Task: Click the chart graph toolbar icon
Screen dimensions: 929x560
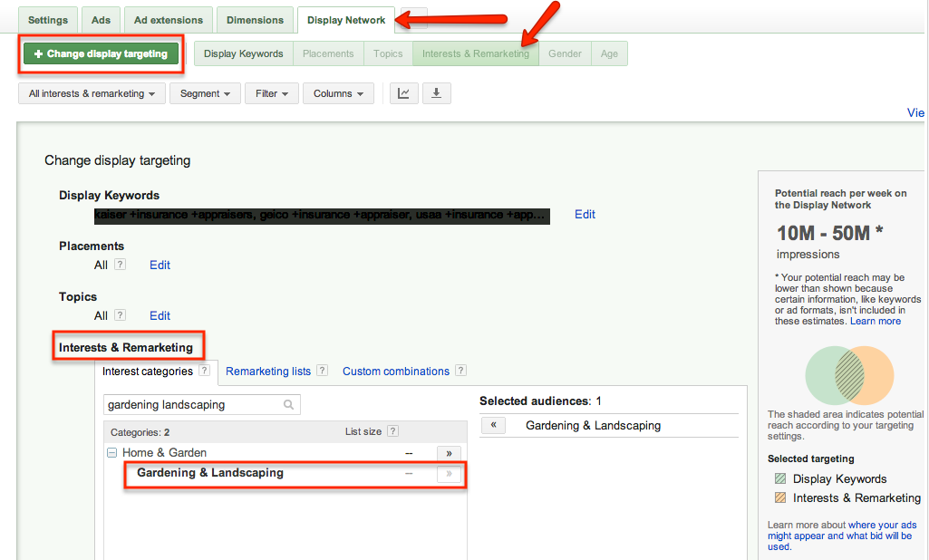Action: click(404, 93)
